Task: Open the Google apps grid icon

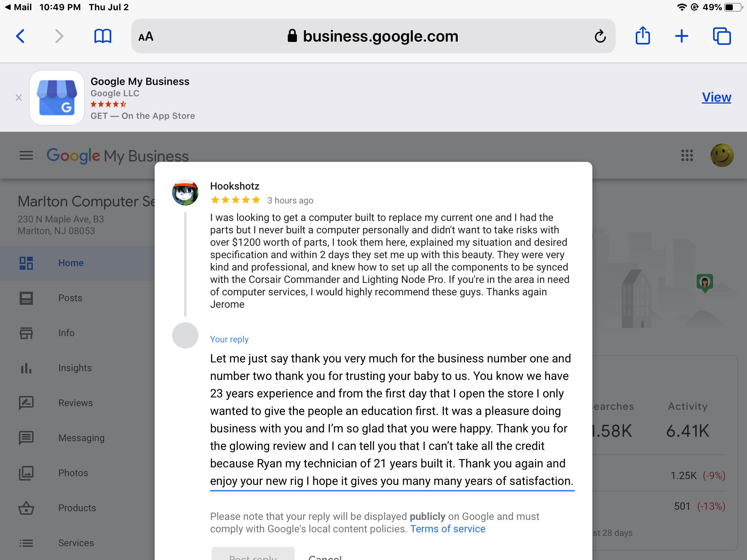Action: 687,155
